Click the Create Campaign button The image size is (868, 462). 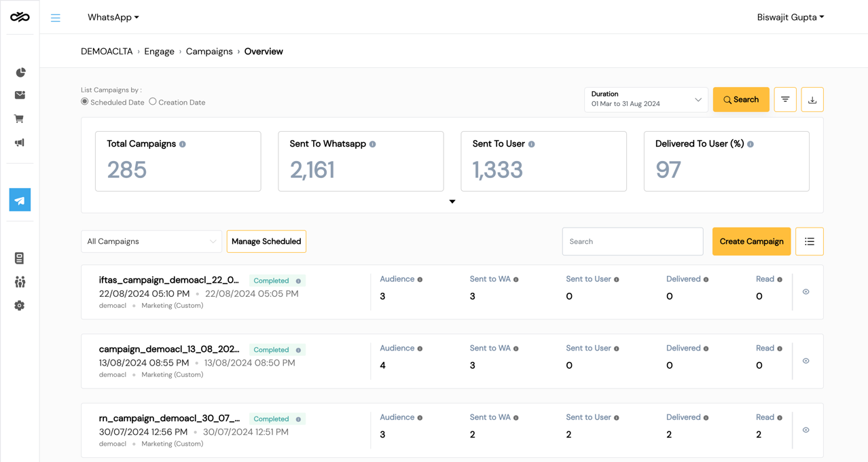[x=751, y=241]
